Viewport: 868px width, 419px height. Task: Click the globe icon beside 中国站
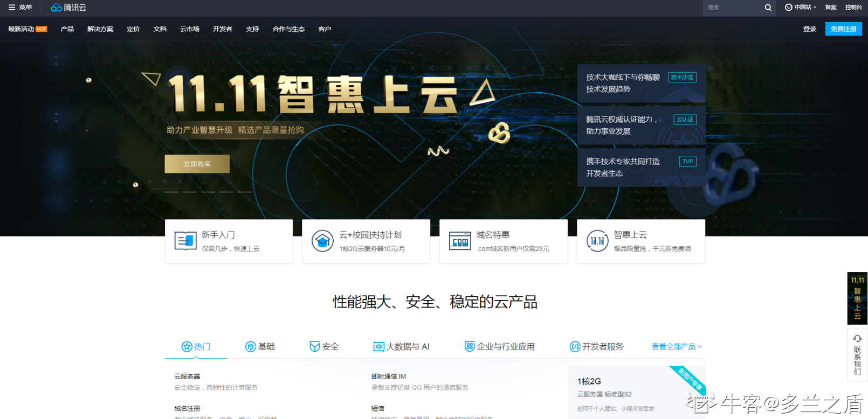pyautogui.click(x=788, y=8)
